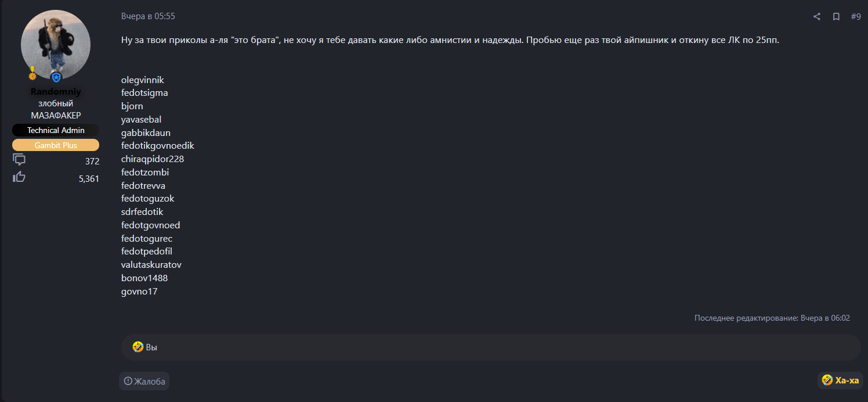This screenshot has height=402, width=868.
Task: Click the likes count 5,361
Action: pos(89,179)
